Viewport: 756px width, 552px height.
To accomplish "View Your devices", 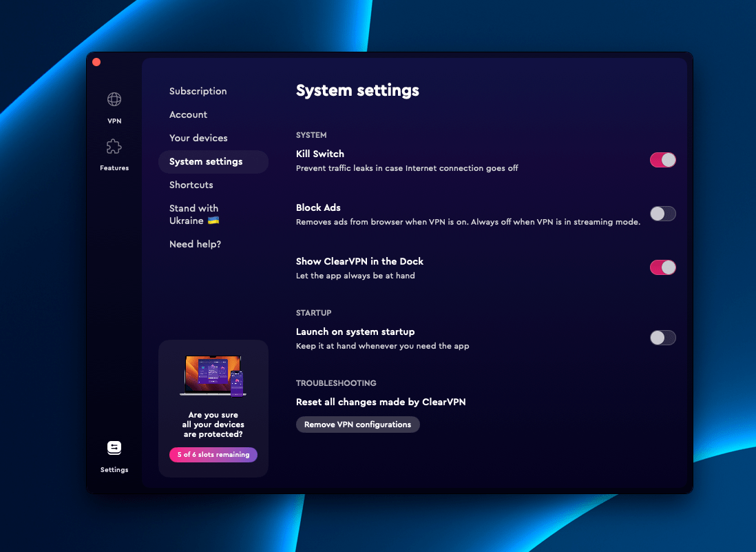I will [x=198, y=138].
